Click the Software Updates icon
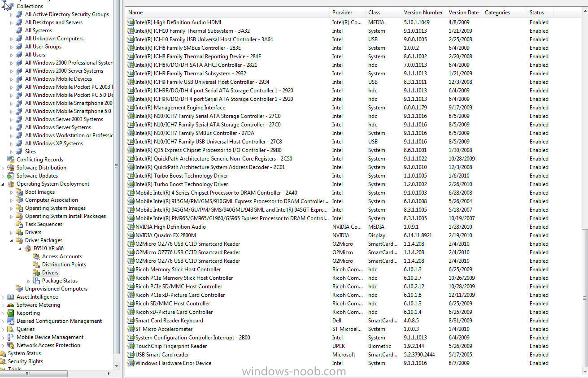 coord(11,176)
